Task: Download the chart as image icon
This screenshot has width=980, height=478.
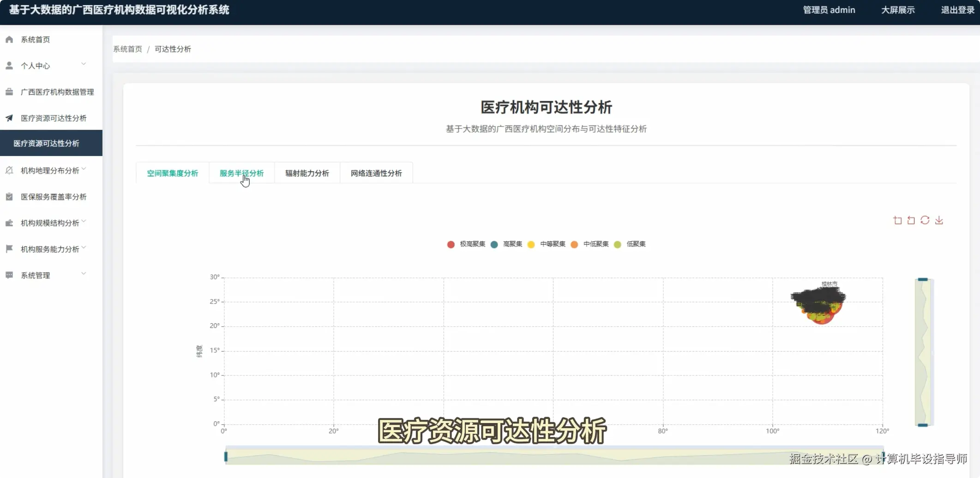Action: (x=939, y=220)
